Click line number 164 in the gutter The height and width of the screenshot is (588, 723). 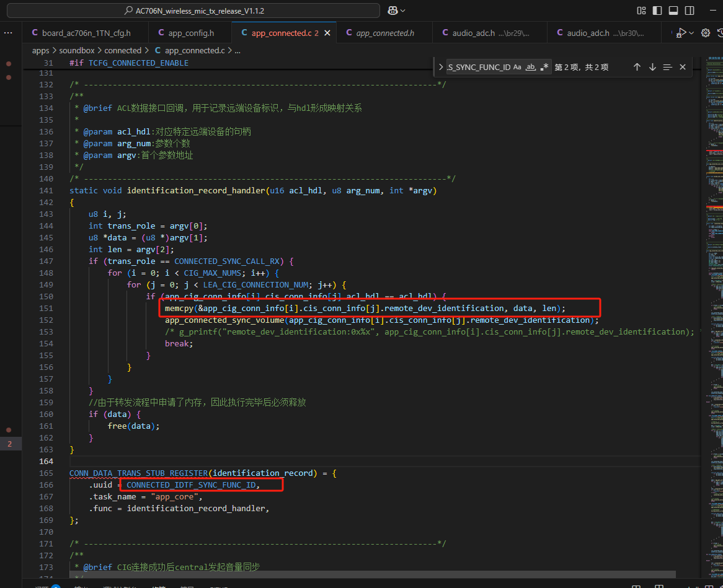coord(46,461)
